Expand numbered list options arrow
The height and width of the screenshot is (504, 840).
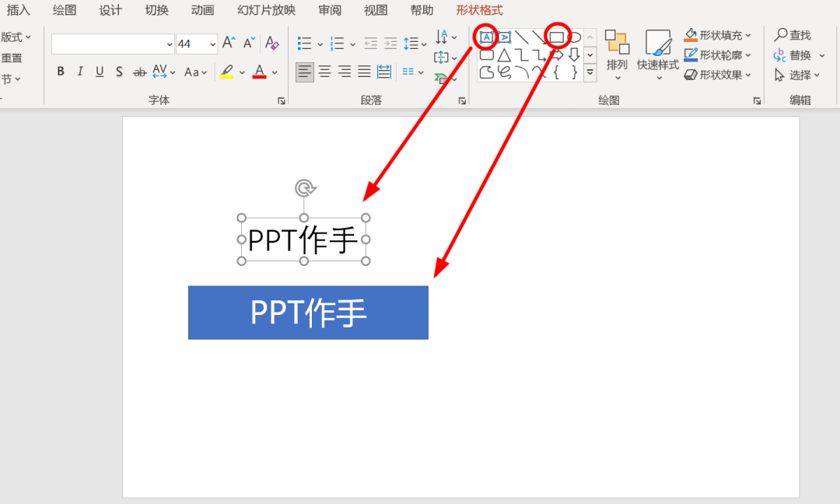pyautogui.click(x=352, y=44)
